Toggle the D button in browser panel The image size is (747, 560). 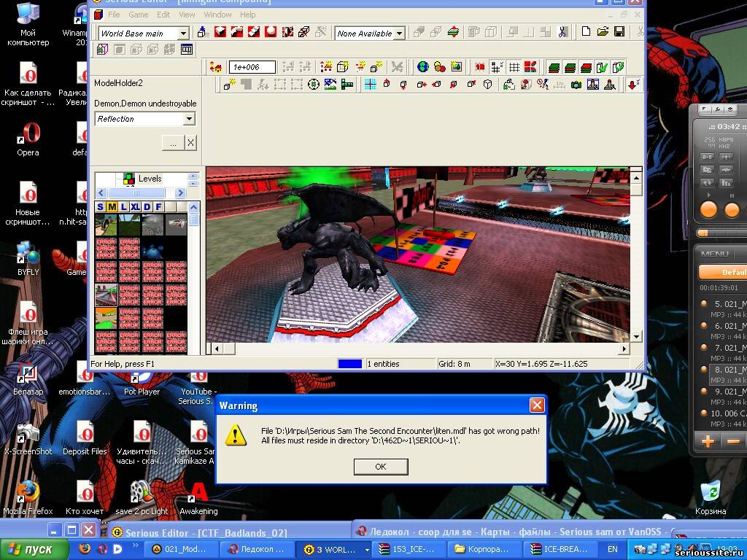click(147, 206)
